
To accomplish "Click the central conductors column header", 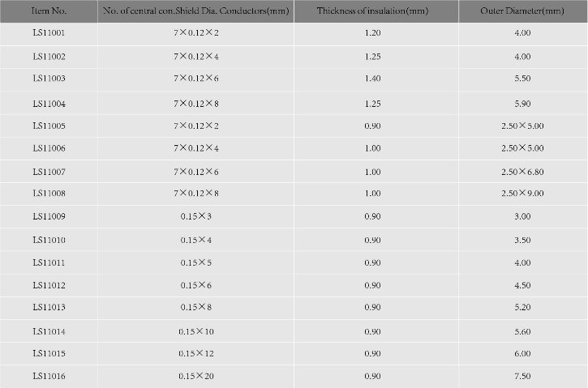I will click(195, 11).
